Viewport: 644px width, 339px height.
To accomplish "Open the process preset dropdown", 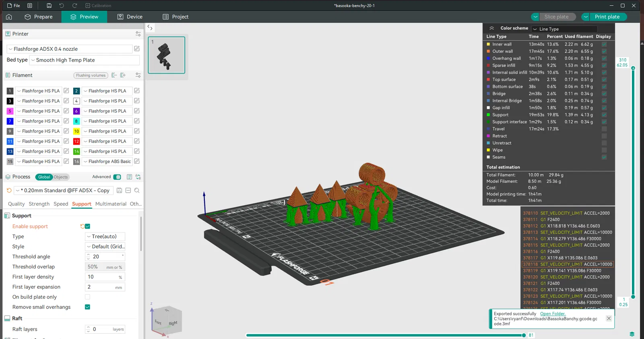I will (64, 190).
